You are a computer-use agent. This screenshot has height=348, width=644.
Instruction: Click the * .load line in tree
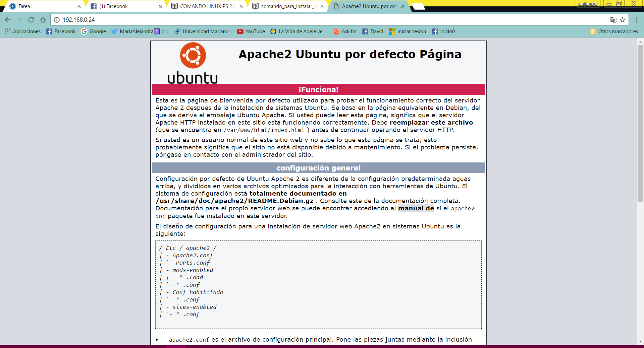pos(191,277)
